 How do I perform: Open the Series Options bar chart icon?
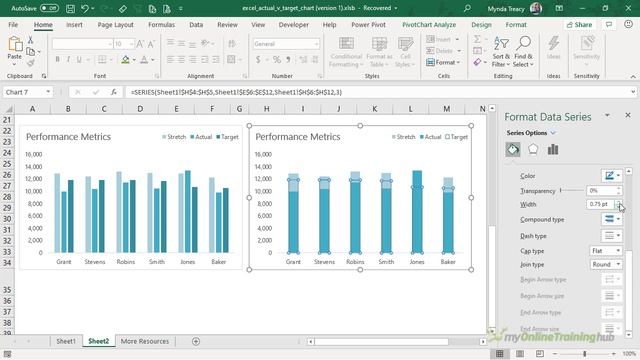pyautogui.click(x=553, y=149)
